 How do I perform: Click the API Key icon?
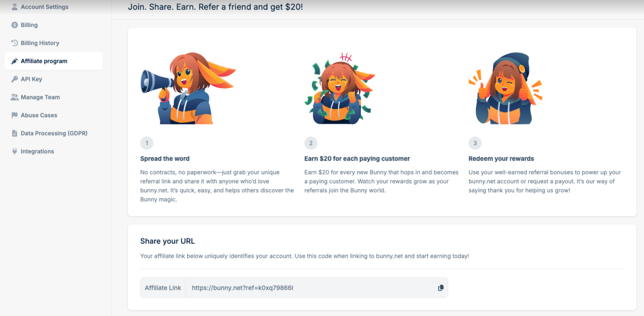(14, 79)
